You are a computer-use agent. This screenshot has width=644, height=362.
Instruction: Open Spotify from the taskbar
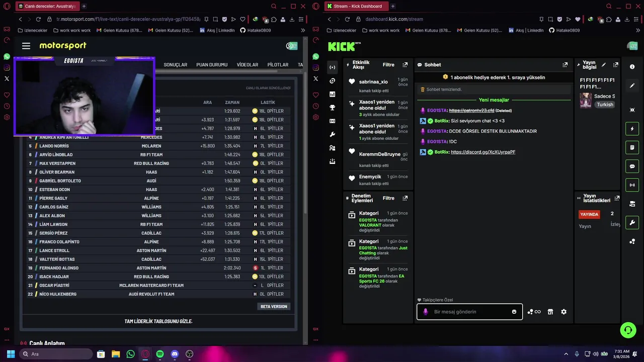(160, 354)
